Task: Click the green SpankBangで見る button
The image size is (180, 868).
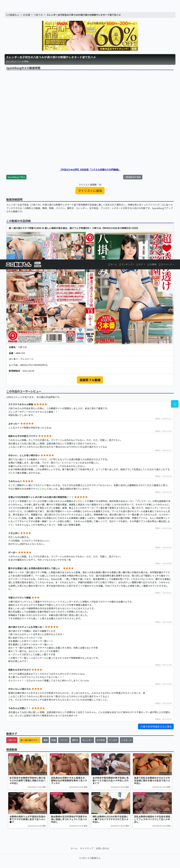Action: (x=16, y=177)
